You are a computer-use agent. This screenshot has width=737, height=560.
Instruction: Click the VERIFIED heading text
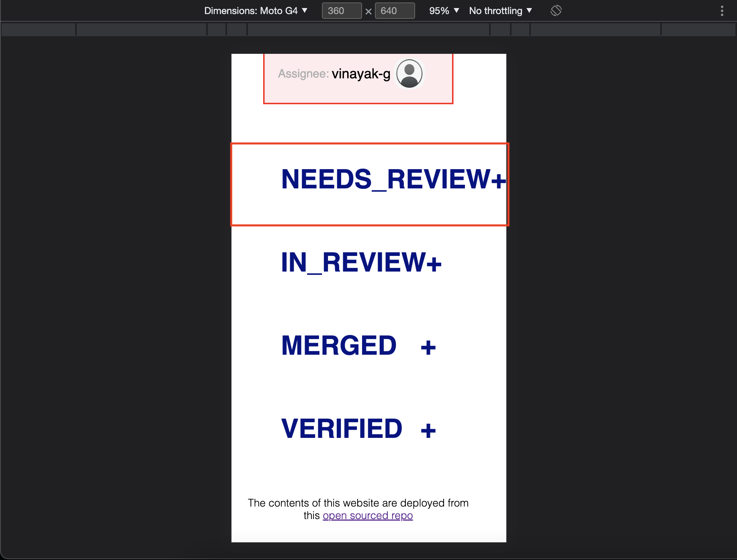(342, 429)
